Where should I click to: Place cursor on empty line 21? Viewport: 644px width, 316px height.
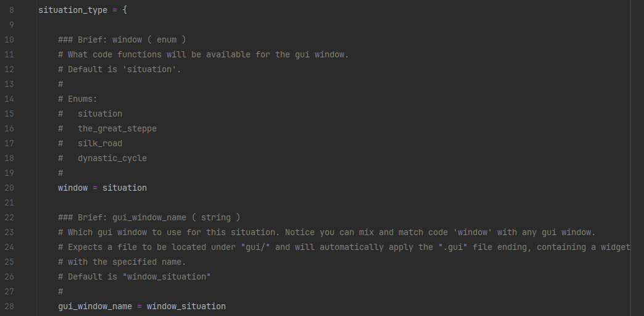pos(185,203)
